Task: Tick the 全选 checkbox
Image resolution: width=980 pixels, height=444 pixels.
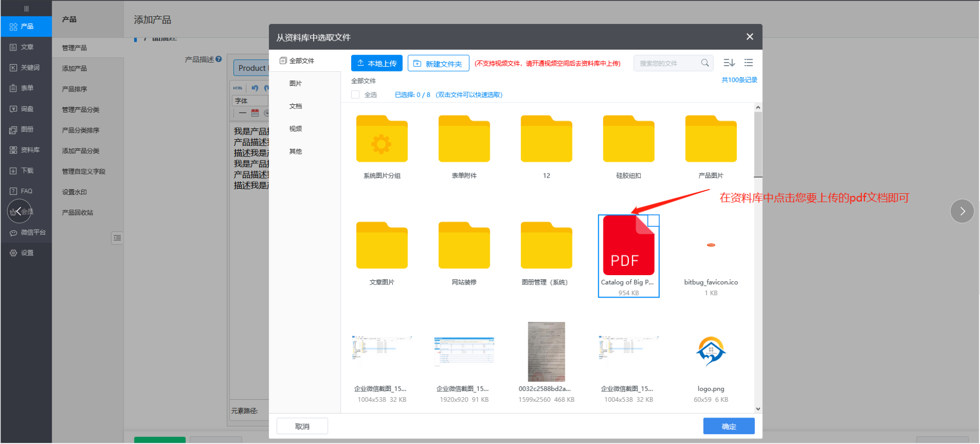Action: pos(355,95)
